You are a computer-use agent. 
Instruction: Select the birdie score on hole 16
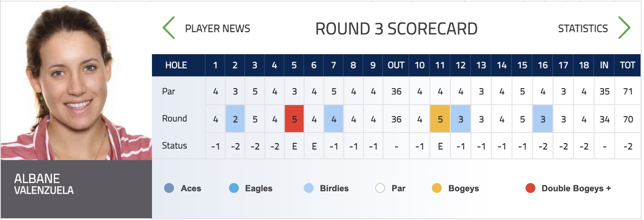(x=543, y=119)
